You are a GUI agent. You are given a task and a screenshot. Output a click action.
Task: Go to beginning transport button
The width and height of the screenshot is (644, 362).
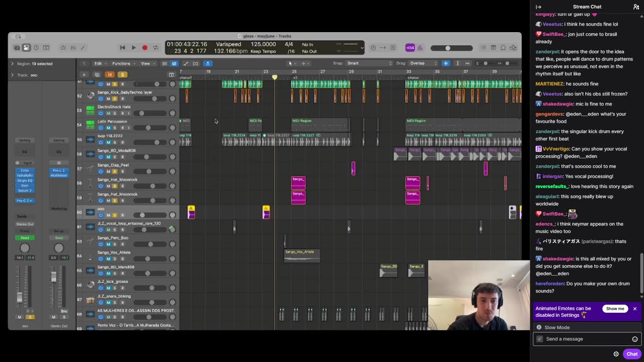coord(122,48)
